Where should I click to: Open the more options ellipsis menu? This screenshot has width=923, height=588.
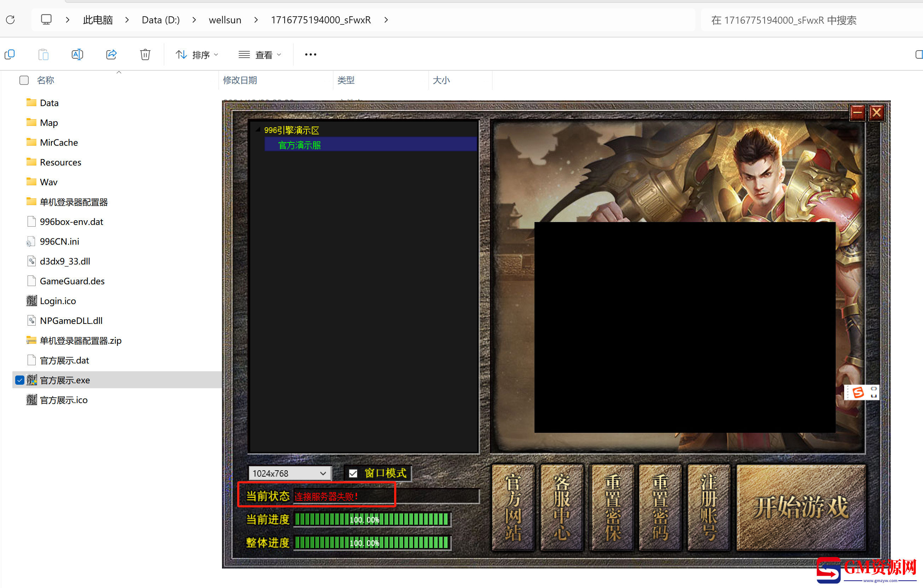tap(310, 54)
